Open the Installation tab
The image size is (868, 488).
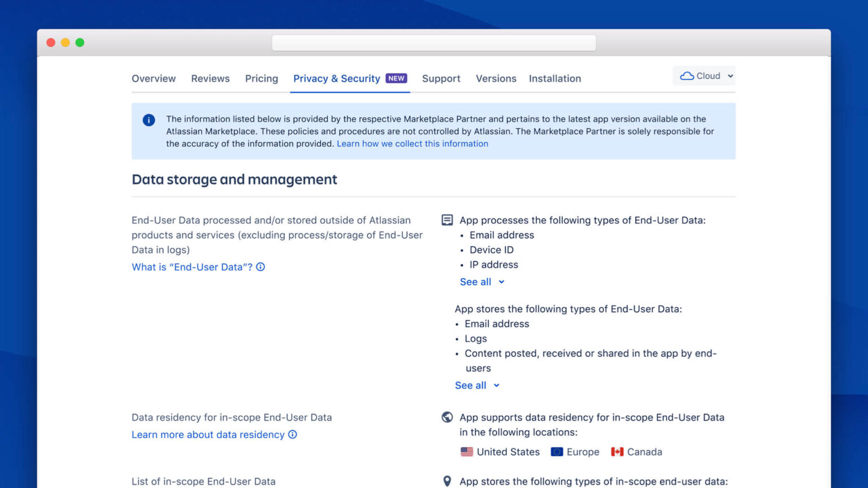pos(554,79)
